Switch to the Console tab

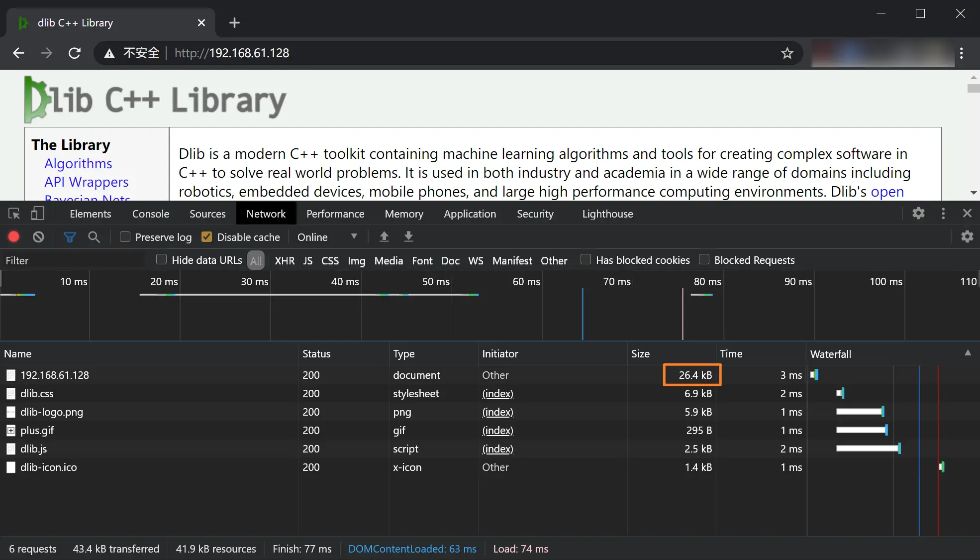[150, 214]
